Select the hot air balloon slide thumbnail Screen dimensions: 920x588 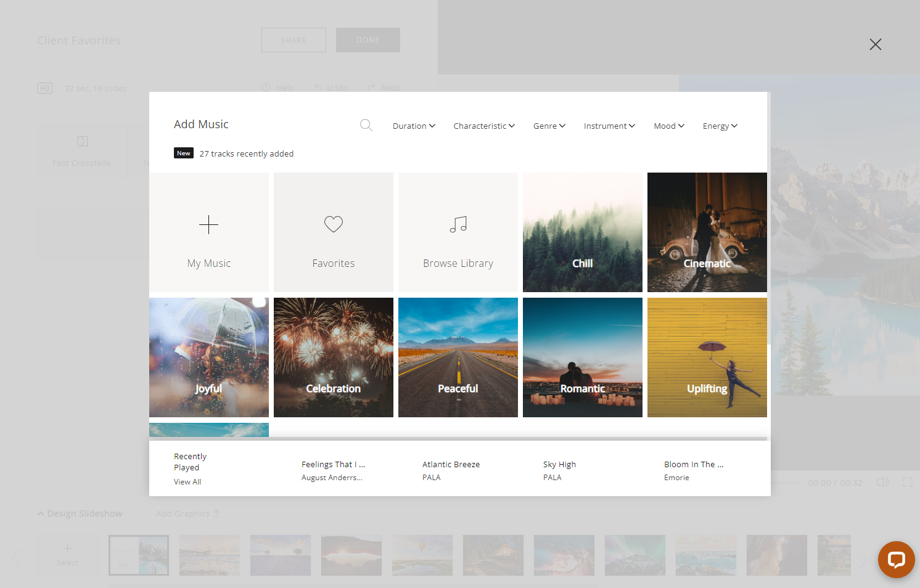422,555
